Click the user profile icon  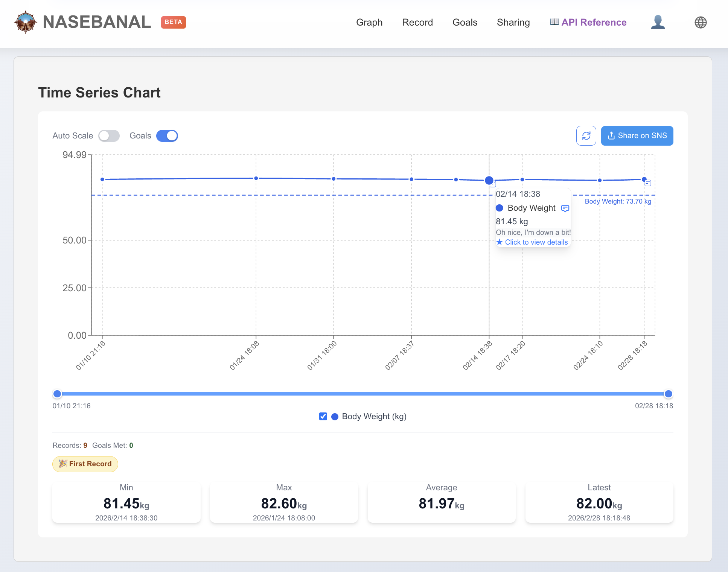(x=658, y=22)
